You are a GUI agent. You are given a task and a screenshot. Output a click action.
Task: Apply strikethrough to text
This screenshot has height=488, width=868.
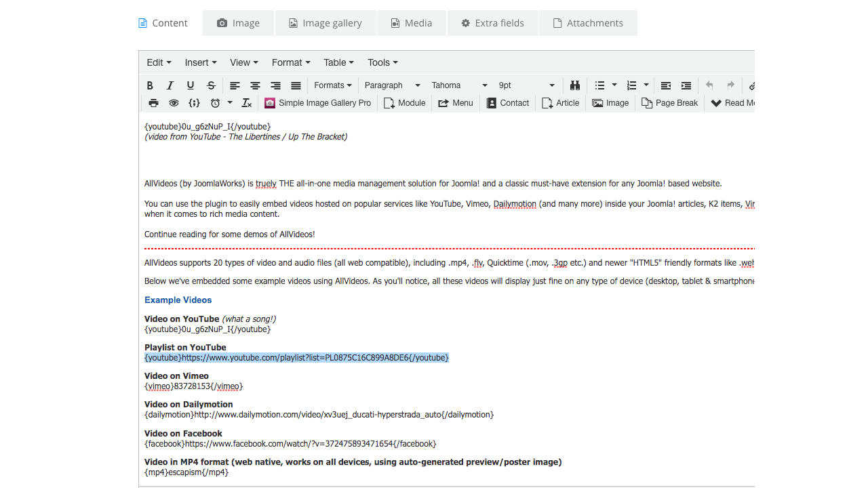point(211,85)
